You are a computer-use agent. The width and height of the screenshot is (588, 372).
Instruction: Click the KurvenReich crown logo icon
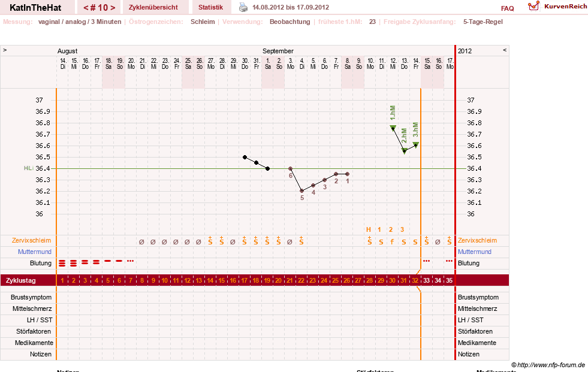(x=533, y=6)
